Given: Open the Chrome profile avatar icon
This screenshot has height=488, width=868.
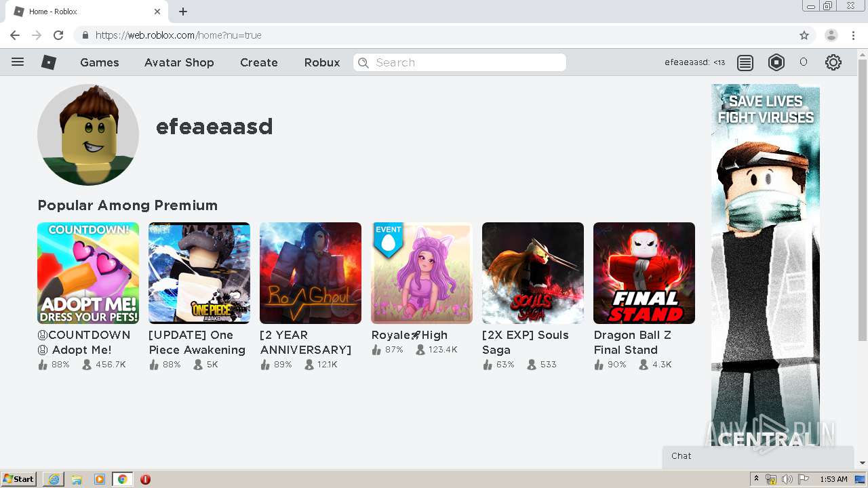Looking at the screenshot, I should 831,35.
